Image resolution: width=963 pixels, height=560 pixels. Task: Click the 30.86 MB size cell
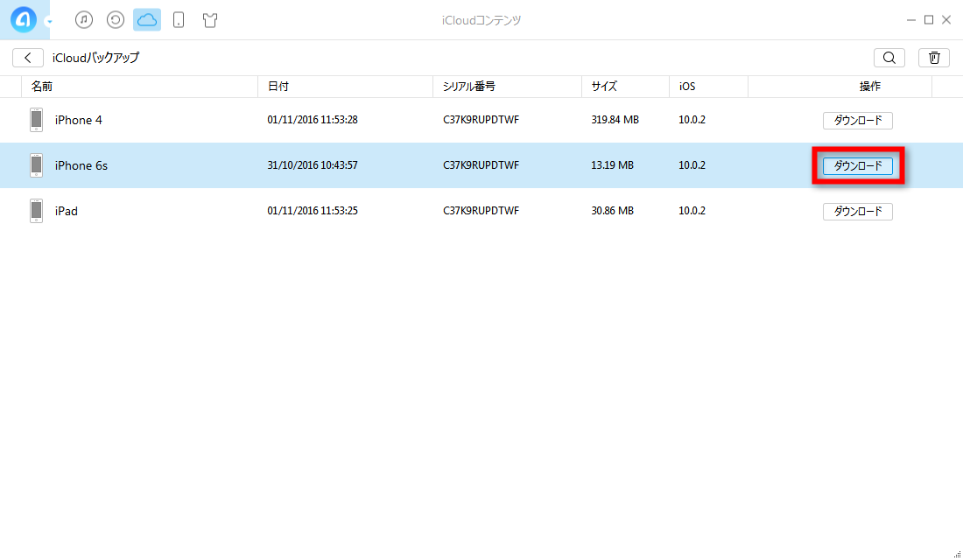click(x=612, y=211)
